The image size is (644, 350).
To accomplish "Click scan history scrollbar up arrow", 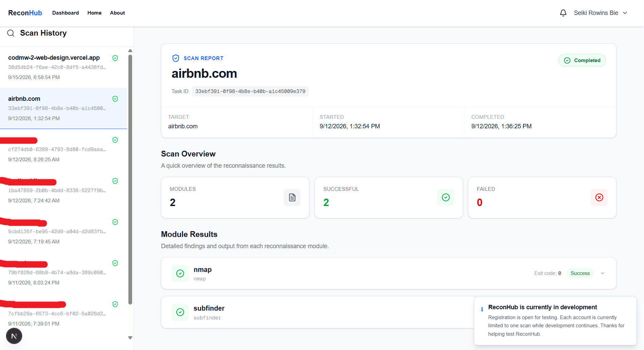I will point(130,51).
